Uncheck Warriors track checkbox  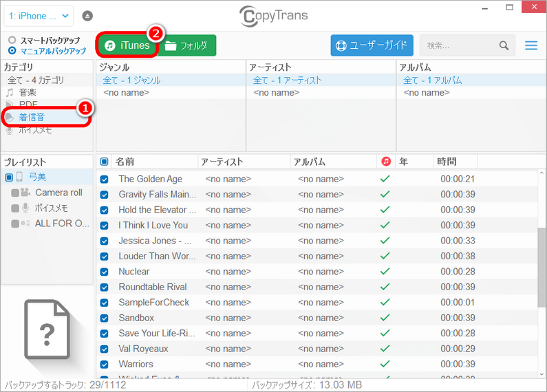104,364
